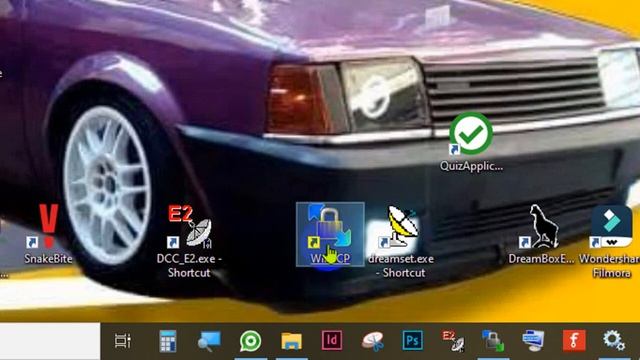Select the SnakeBite desktop shortcut
This screenshot has width=640, height=360.
(48, 234)
